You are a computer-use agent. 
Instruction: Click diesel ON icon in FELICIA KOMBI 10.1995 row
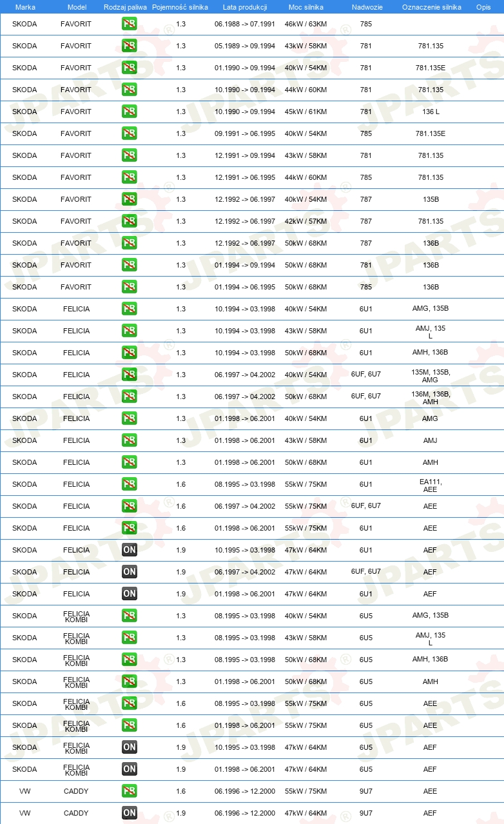[x=129, y=747]
